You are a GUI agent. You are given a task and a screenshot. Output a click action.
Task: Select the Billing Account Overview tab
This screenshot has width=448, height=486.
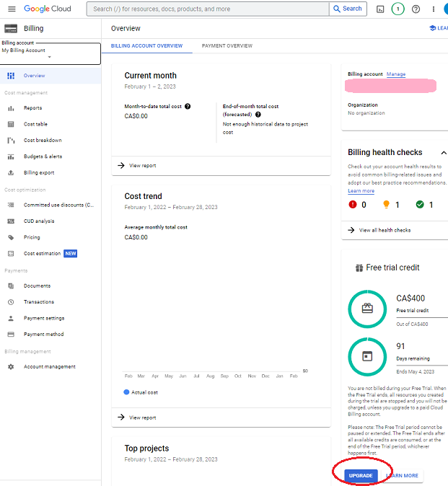point(146,45)
